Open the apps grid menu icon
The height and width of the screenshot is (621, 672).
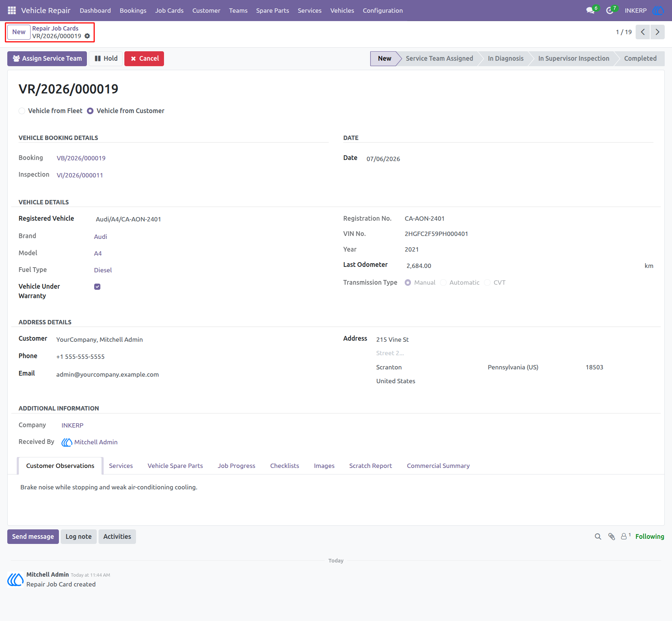point(12,11)
